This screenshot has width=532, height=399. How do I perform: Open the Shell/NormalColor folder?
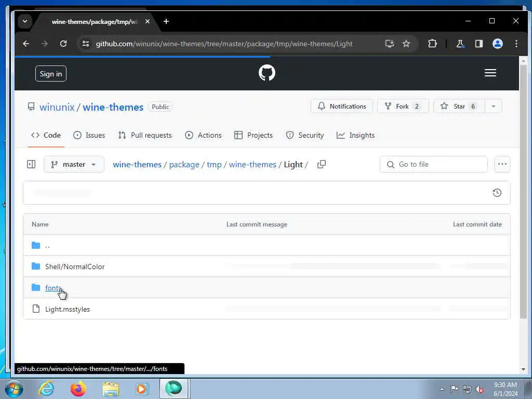[75, 267]
